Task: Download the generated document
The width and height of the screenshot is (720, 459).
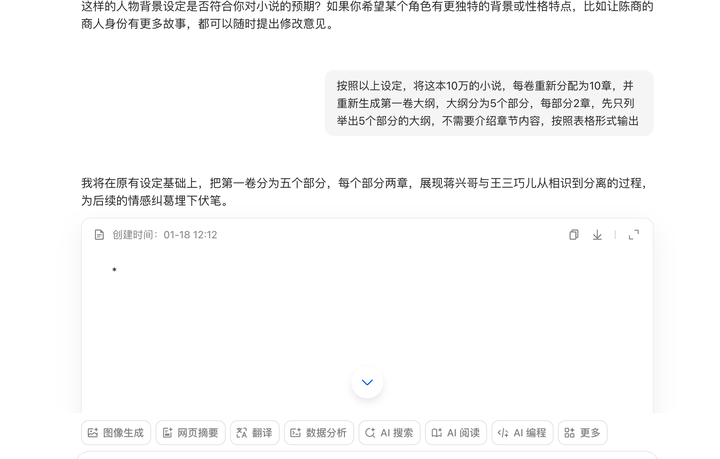Action: pyautogui.click(x=597, y=235)
